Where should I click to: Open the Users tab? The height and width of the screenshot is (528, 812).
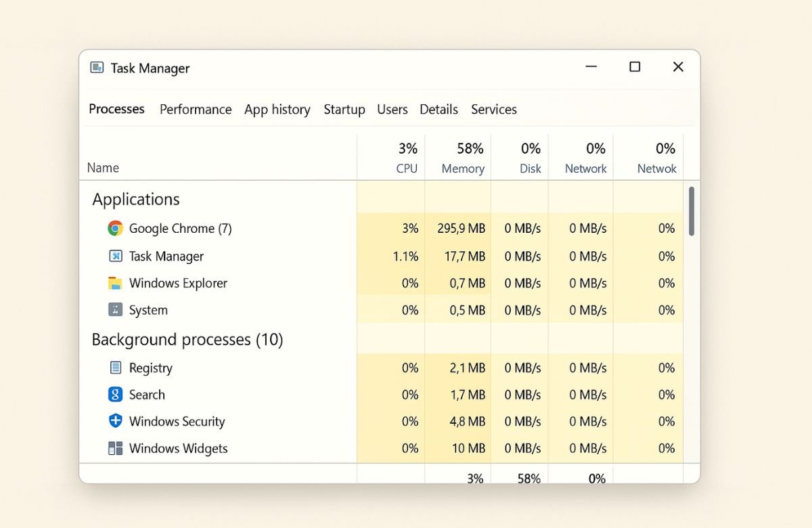tap(392, 110)
